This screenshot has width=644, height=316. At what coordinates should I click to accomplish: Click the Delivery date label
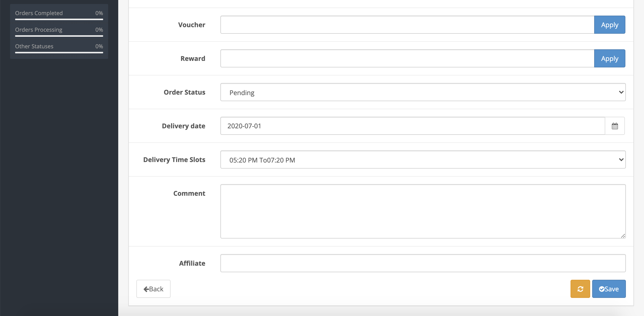pos(184,126)
